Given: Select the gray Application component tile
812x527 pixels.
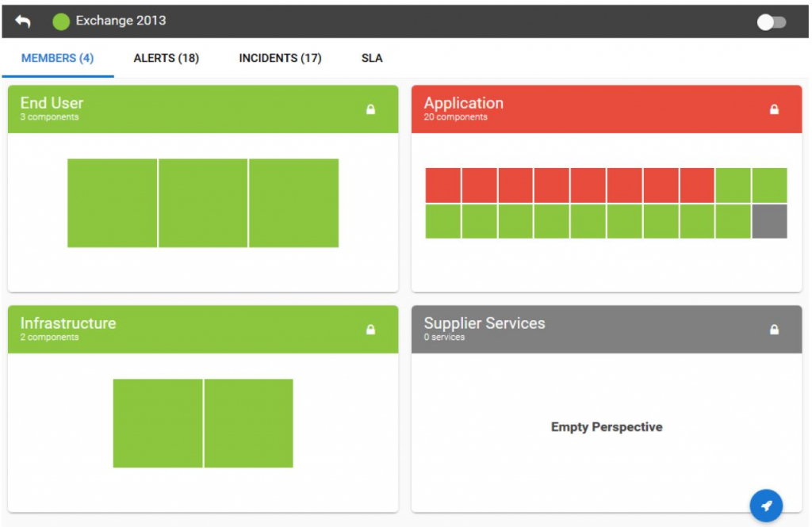Looking at the screenshot, I should pos(769,222).
